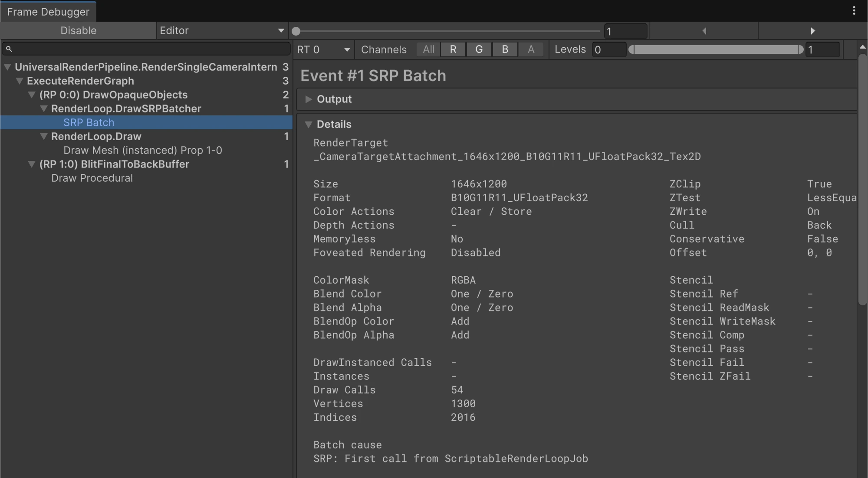Screen dimensions: 868x478
Task: Toggle the All channels button
Action: 428,49
